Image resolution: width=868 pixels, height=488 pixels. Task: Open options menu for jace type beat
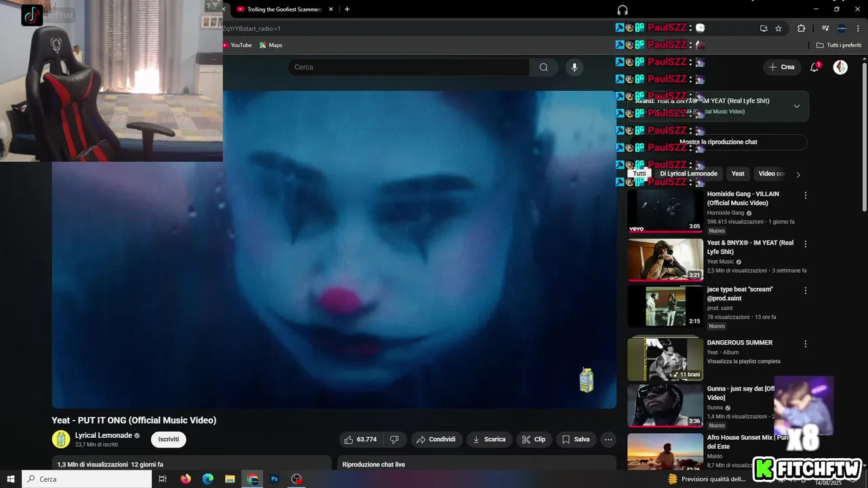tap(806, 291)
